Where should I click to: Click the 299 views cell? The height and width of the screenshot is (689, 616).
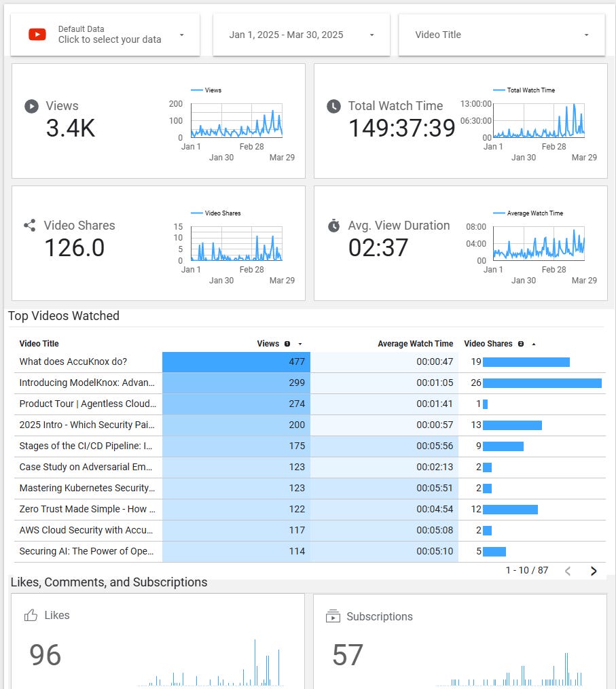click(x=236, y=383)
